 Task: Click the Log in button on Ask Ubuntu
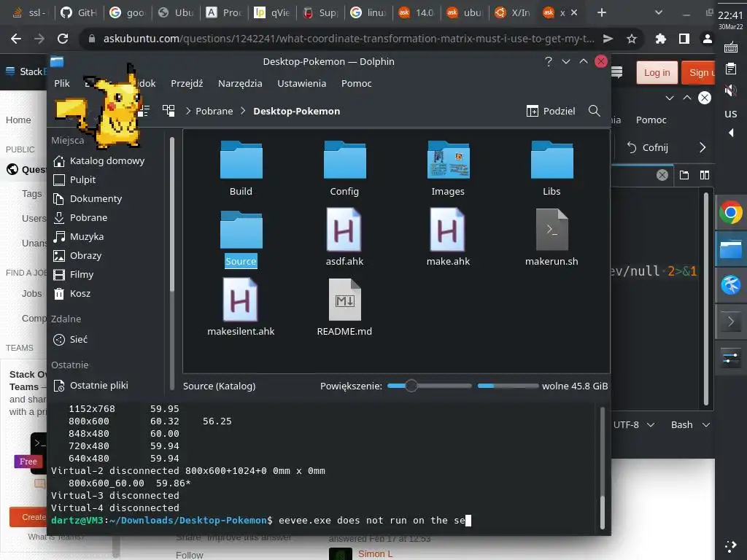(x=657, y=72)
